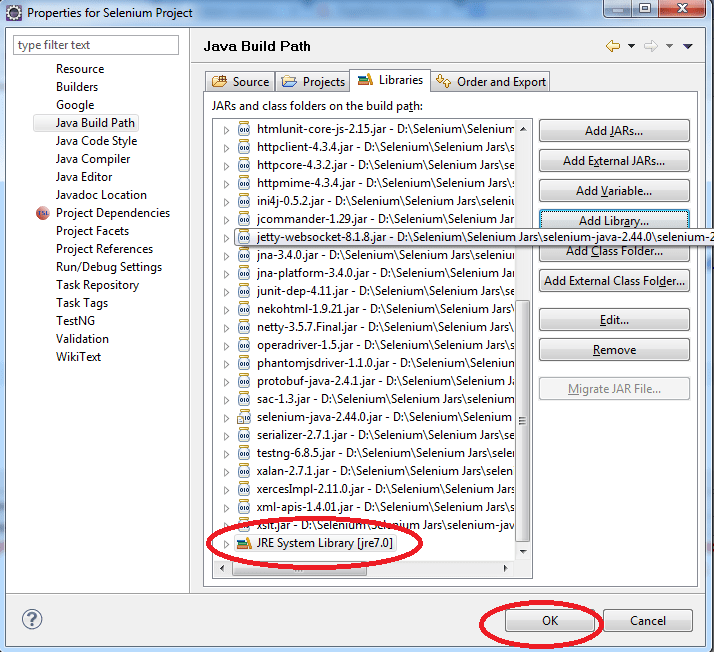Click the jar icon beside netty-3.5.7.Final.jar

[x=244, y=327]
